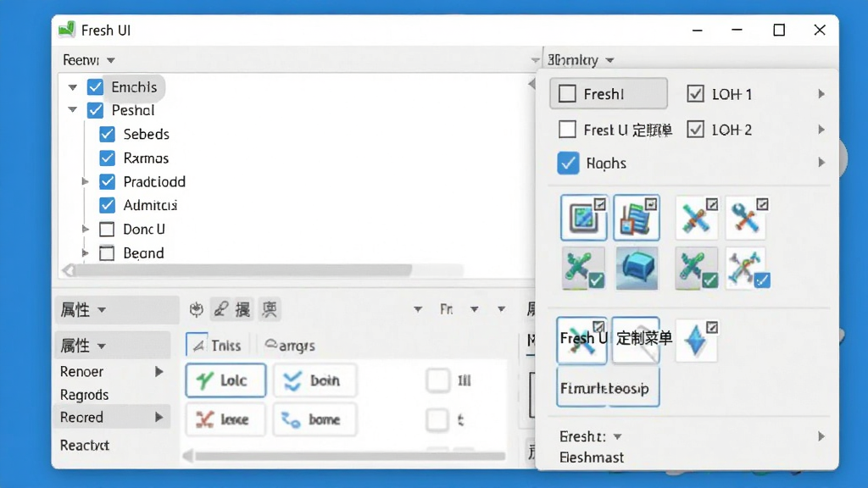The width and height of the screenshot is (868, 488).
Task: Expand the Donc U tree node
Action: (85, 229)
